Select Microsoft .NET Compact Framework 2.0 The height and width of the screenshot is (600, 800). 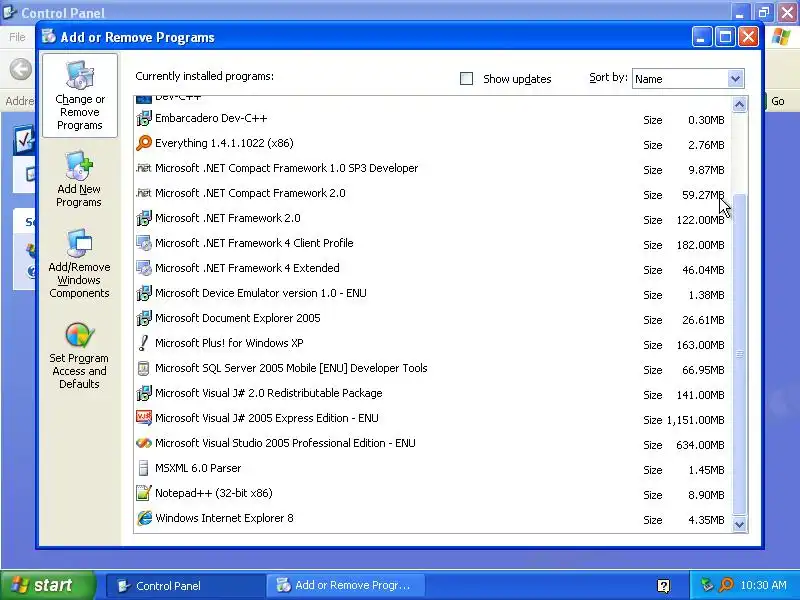click(x=433, y=194)
